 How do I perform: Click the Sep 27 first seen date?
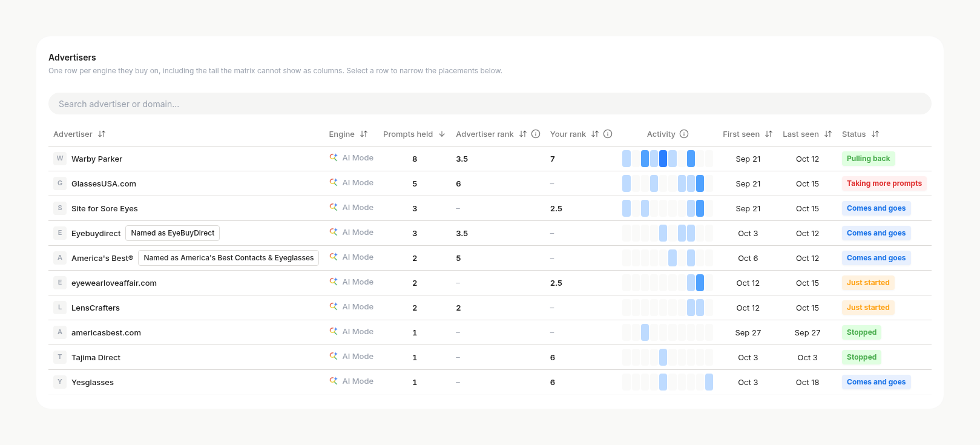[x=748, y=333]
